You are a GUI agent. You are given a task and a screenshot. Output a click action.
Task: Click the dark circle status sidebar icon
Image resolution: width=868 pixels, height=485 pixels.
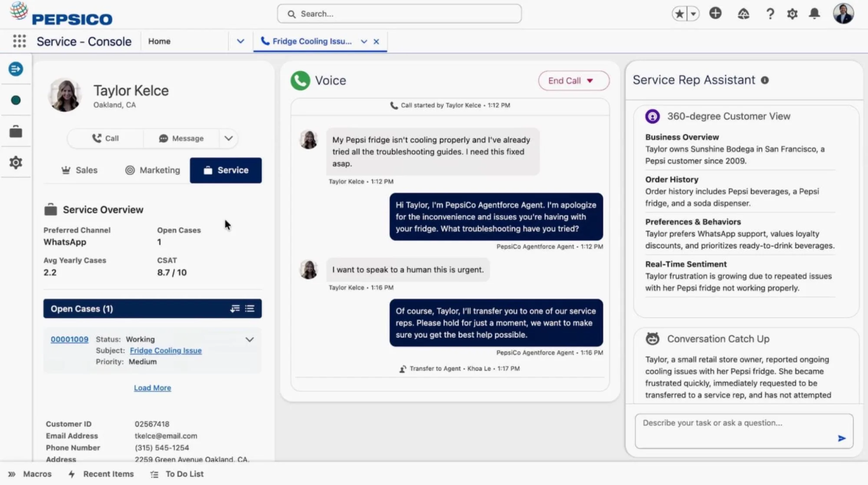tap(16, 100)
